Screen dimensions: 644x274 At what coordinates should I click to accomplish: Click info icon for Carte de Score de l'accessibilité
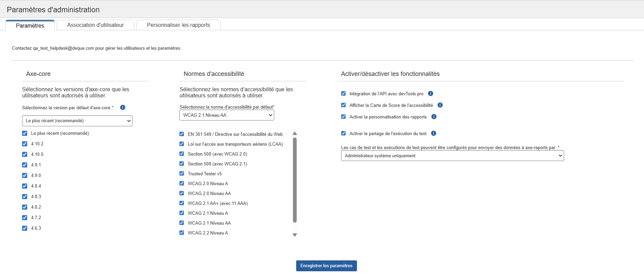440,105
